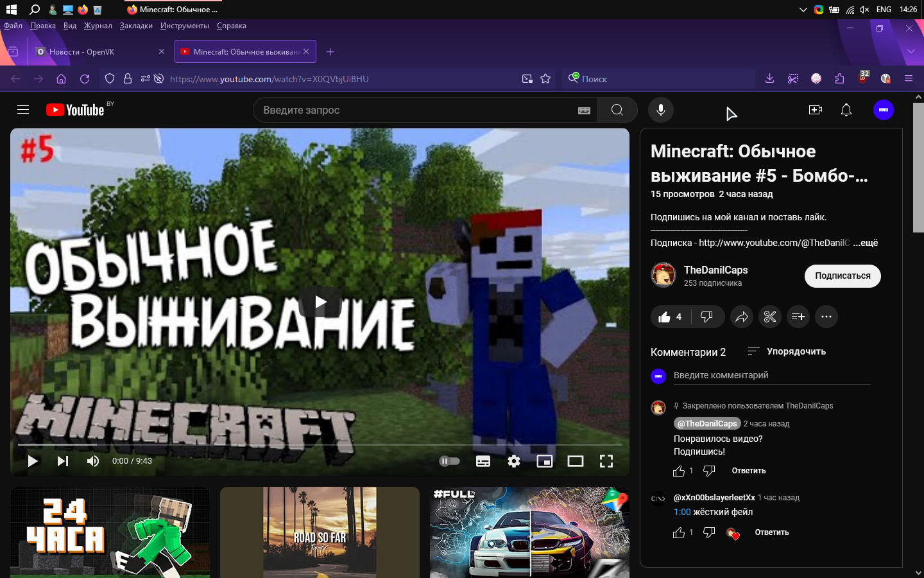
Task: Dislike the video with thumbs down
Action: click(x=706, y=317)
